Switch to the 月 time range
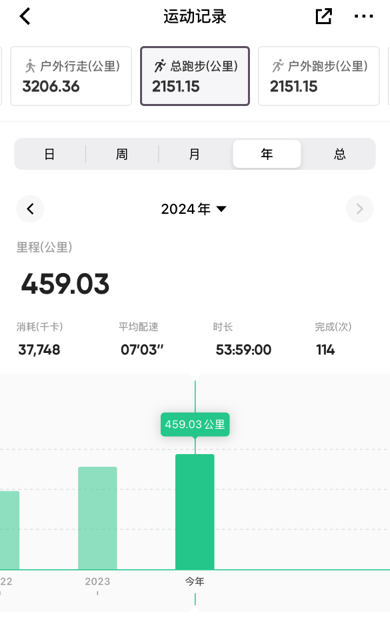 coord(195,154)
